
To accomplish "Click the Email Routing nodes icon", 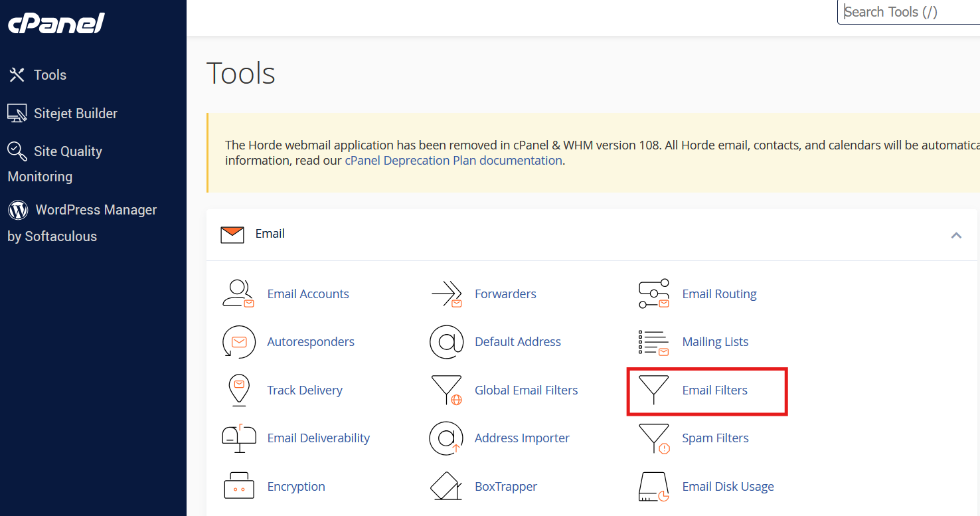I will point(653,294).
